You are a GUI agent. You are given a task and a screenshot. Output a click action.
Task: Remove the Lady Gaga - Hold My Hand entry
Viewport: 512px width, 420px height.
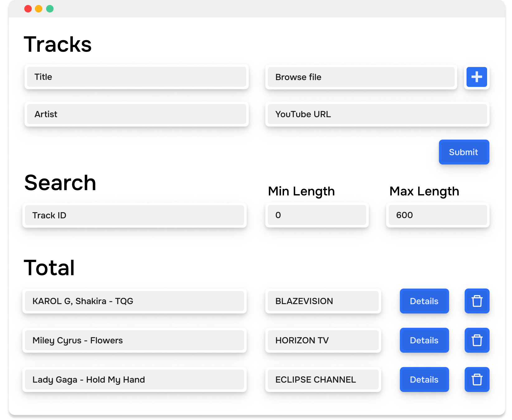click(x=477, y=379)
